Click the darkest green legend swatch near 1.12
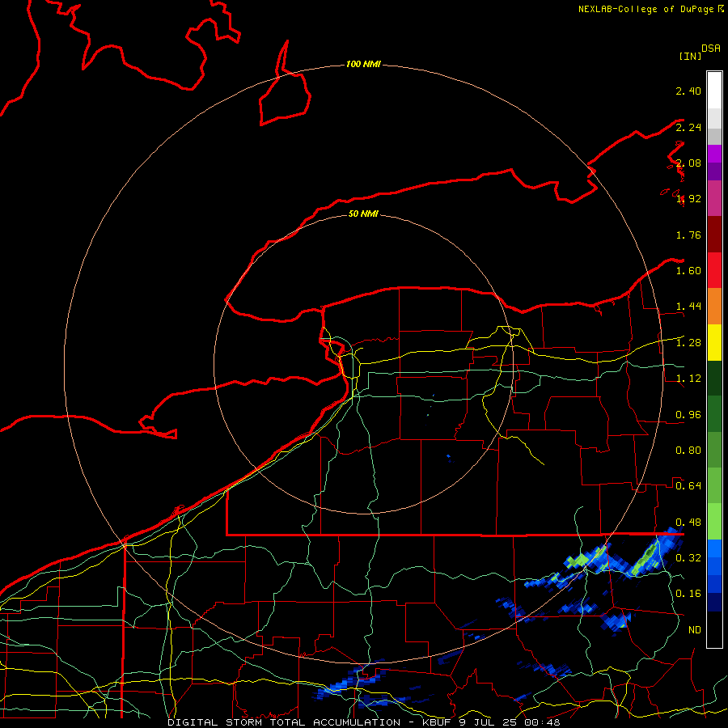This screenshot has width=728, height=728. pos(714,378)
